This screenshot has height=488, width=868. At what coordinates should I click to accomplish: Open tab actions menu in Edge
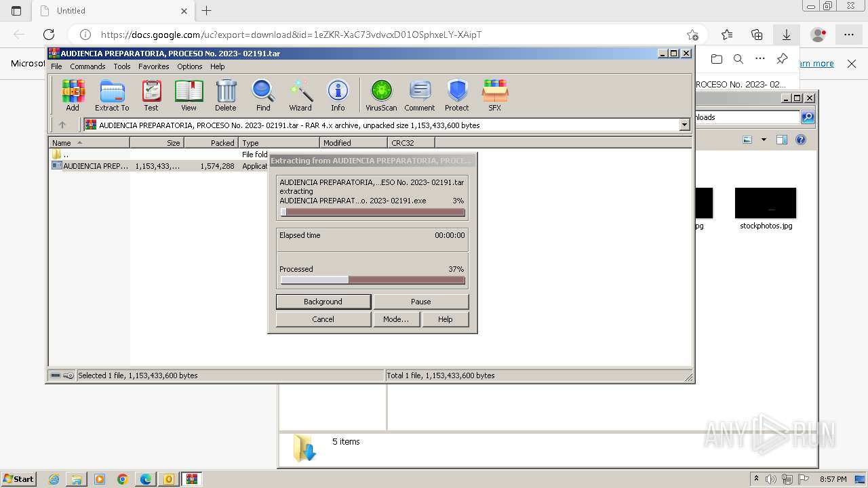[16, 11]
